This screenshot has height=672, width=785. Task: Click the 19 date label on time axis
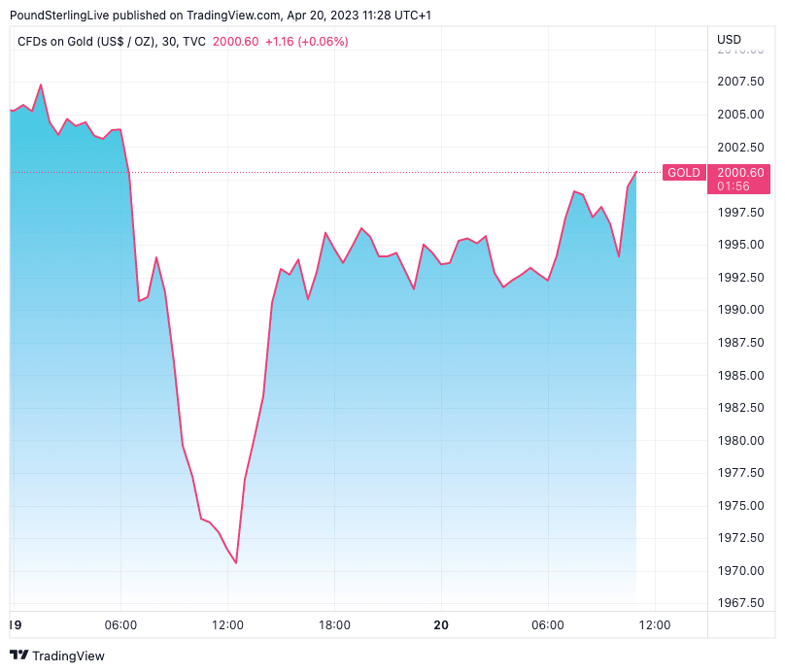click(x=15, y=625)
